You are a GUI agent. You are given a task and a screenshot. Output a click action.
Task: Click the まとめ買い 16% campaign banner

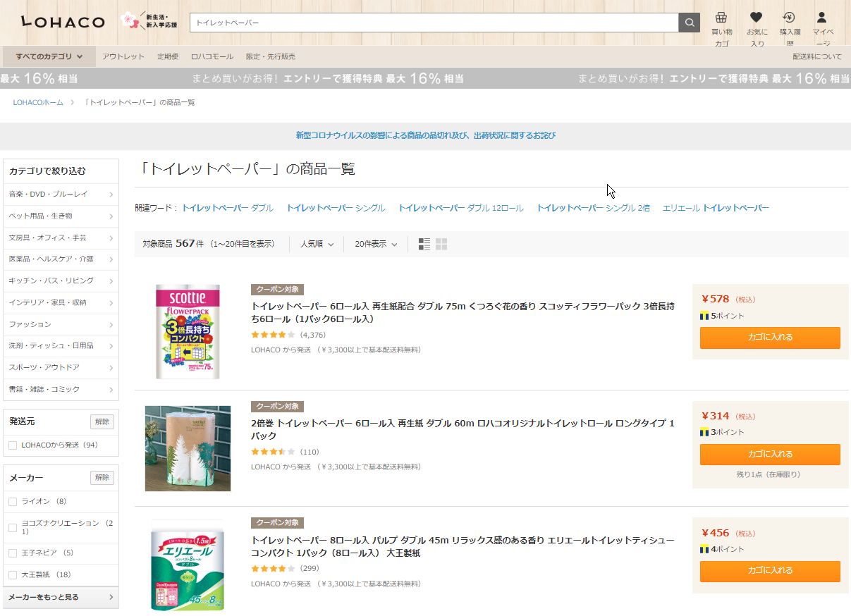425,78
